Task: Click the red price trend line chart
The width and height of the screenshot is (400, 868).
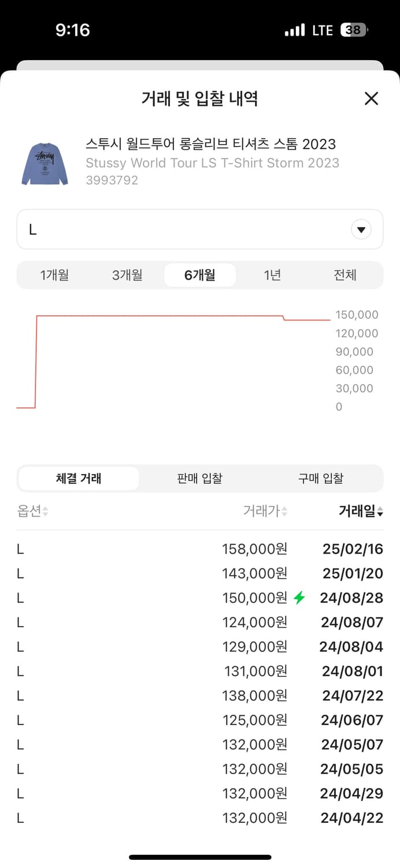Action: pos(173,316)
